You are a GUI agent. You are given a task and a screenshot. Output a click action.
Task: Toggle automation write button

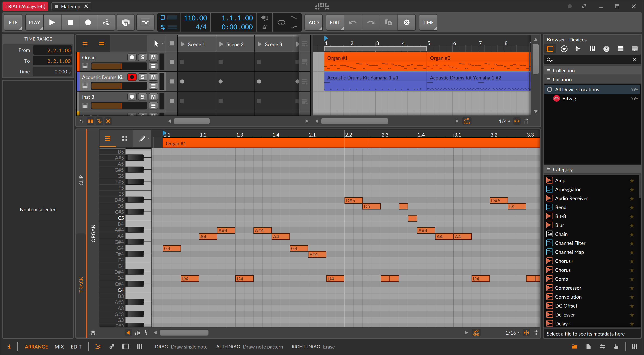coord(106,23)
